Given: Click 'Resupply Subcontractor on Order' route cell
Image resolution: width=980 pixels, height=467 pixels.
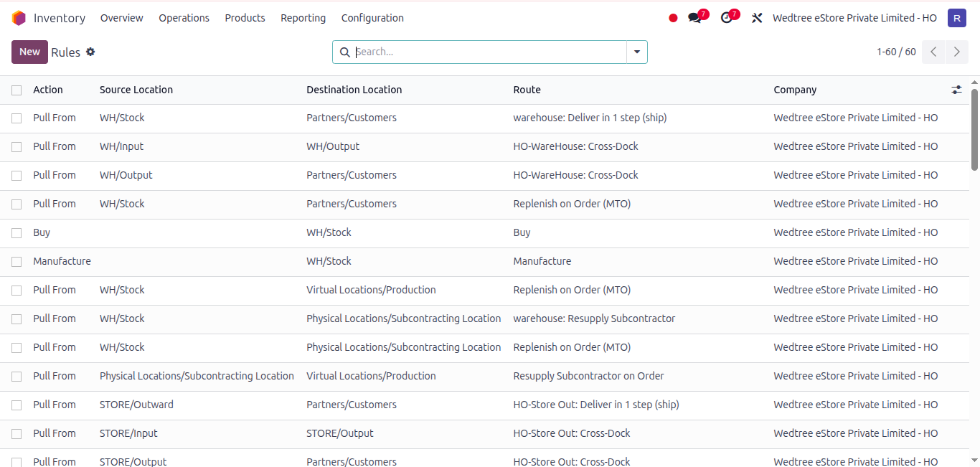Looking at the screenshot, I should (588, 376).
